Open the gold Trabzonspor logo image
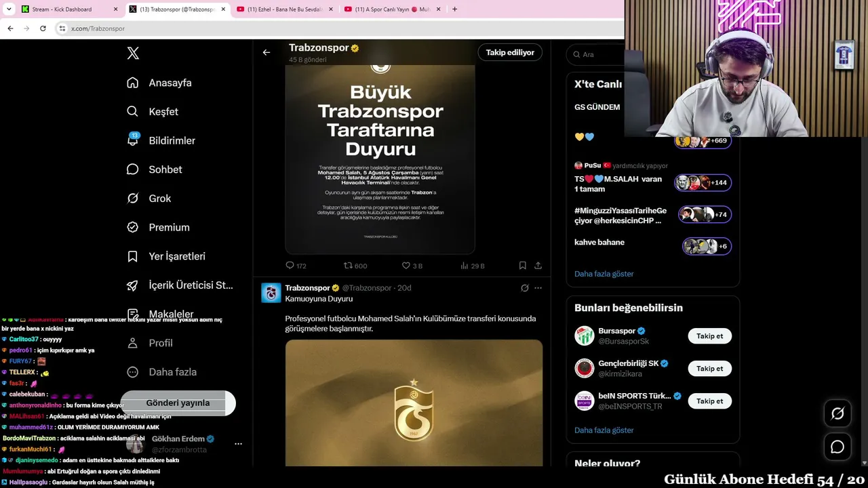Image resolution: width=868 pixels, height=488 pixels. (414, 403)
